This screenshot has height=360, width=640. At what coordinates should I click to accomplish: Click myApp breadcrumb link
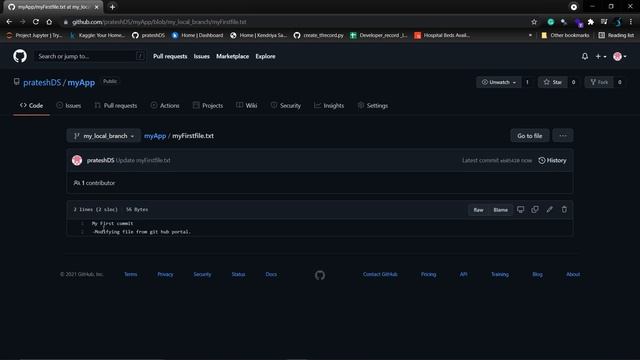pos(155,136)
